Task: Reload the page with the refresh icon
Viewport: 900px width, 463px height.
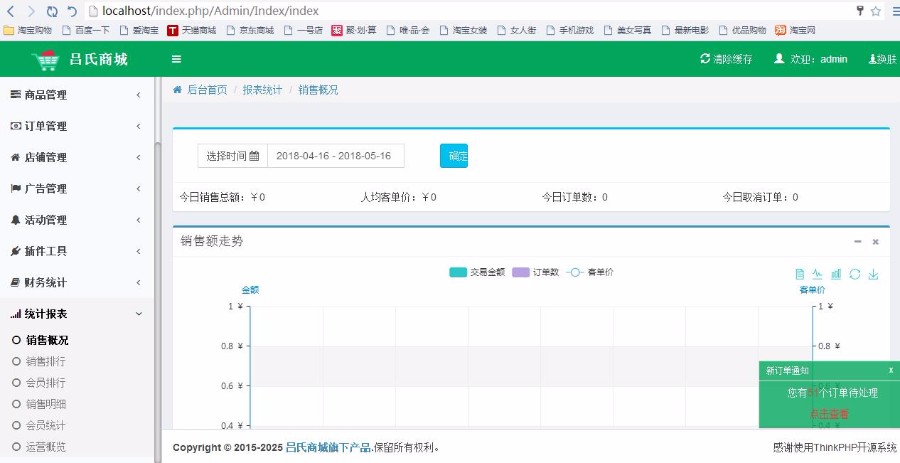Action: (x=52, y=11)
